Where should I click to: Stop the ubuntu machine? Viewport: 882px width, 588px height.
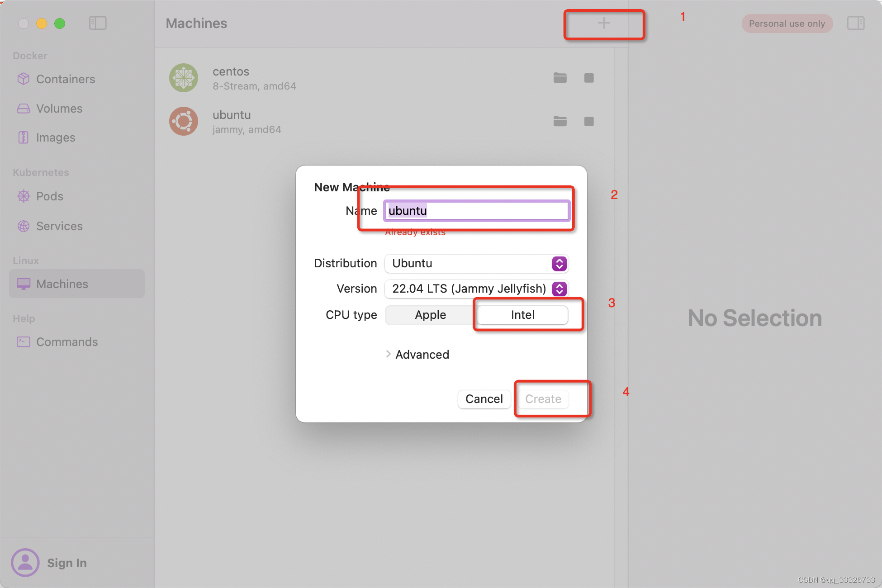tap(589, 121)
